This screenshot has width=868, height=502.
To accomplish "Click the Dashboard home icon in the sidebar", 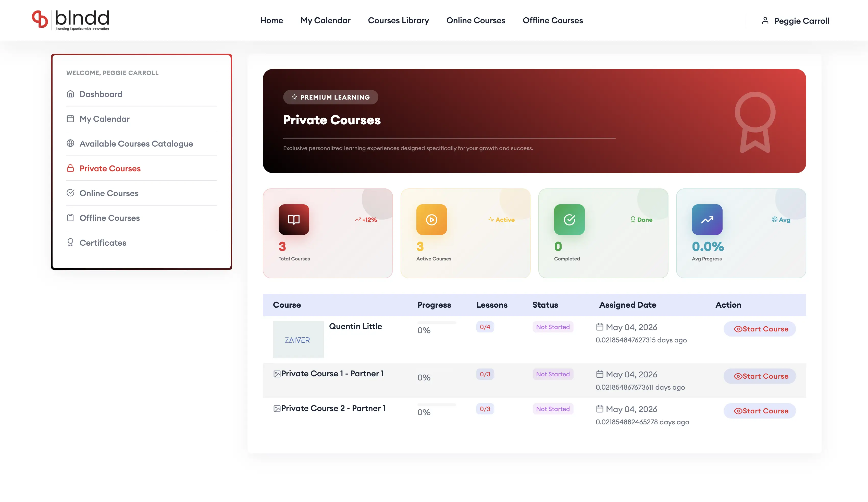I will pyautogui.click(x=70, y=94).
